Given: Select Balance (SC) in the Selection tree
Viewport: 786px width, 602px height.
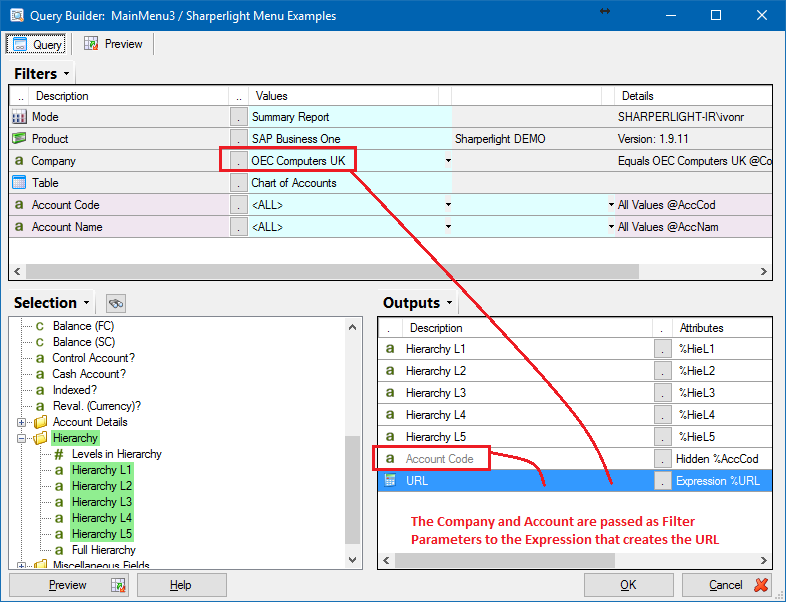Looking at the screenshot, I should click(84, 342).
